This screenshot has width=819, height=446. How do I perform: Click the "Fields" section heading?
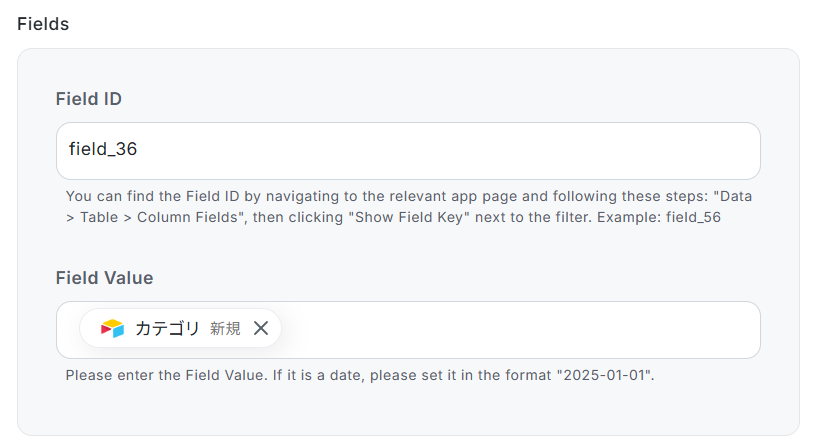tap(43, 24)
